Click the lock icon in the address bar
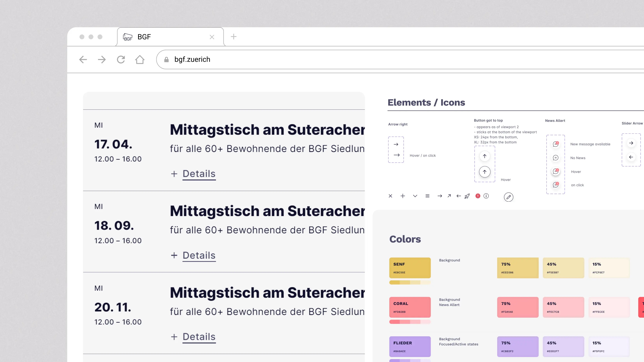644x362 pixels. pyautogui.click(x=167, y=60)
